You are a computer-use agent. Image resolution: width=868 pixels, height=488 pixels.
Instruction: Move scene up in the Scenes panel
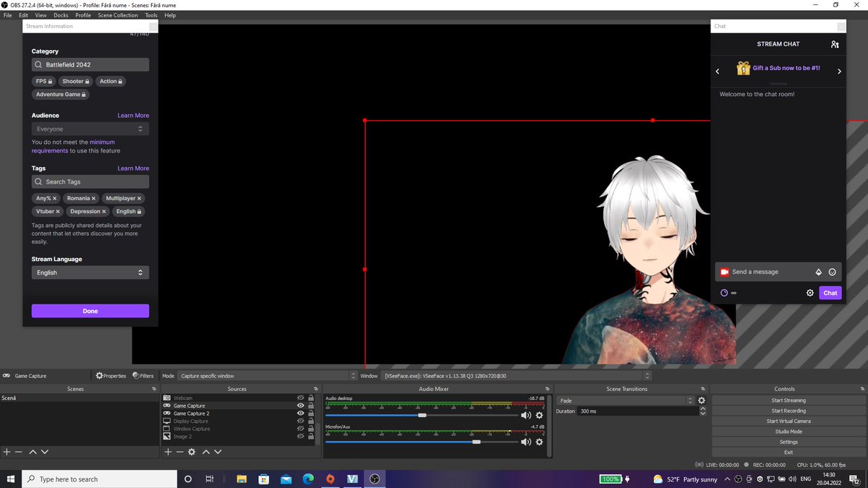click(33, 452)
